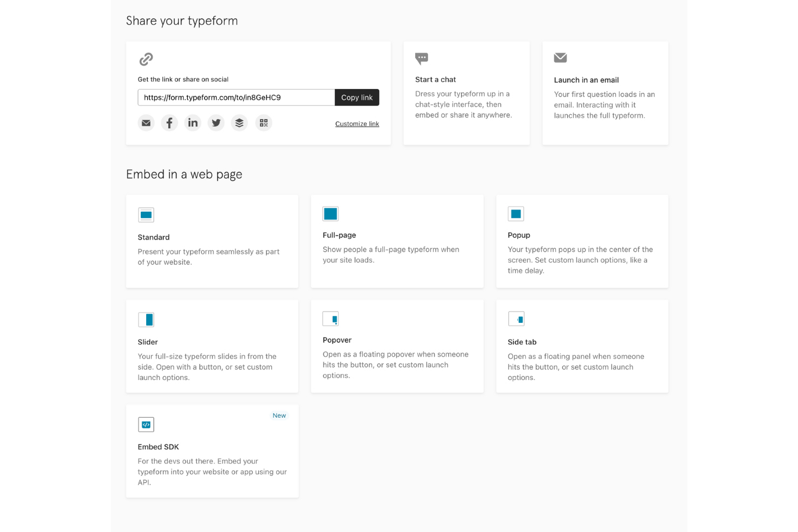This screenshot has width=798, height=532.
Task: Click the chat bubble icon above Start a chat
Action: coord(421,58)
